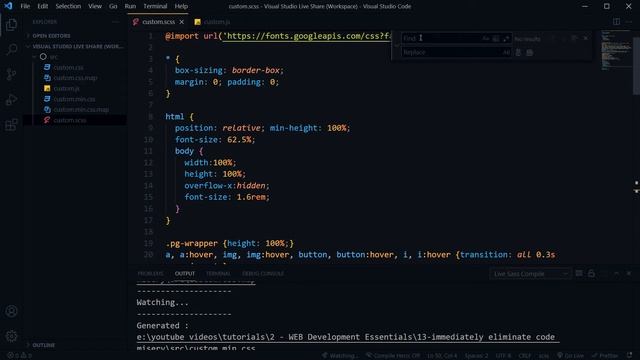Open the Manage gear menu
The width and height of the screenshot is (640, 360).
click(11, 336)
